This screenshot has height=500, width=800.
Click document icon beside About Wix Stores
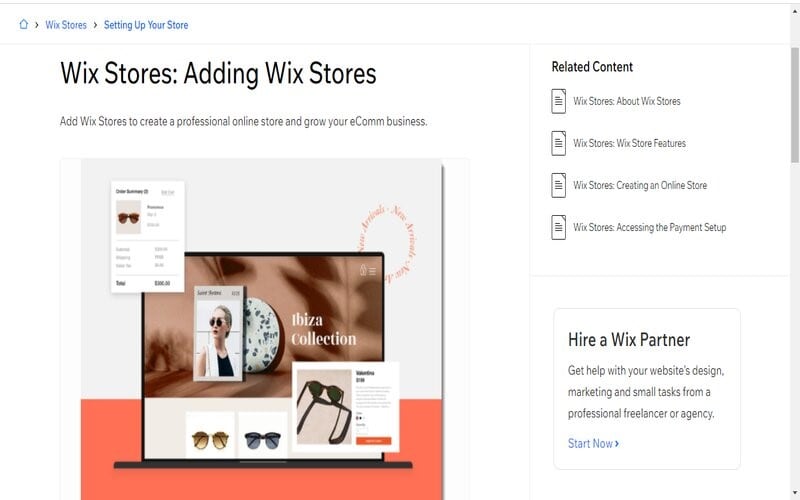click(x=559, y=101)
